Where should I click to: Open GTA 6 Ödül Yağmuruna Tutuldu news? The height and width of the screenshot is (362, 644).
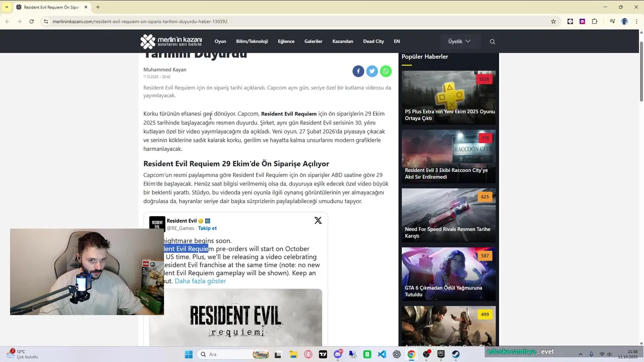[x=443, y=291]
